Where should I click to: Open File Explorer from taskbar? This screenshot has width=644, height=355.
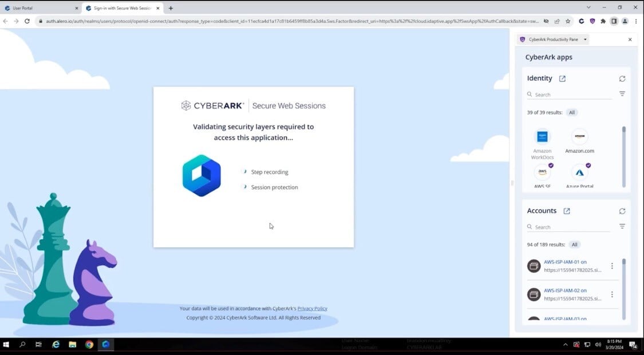(72, 344)
